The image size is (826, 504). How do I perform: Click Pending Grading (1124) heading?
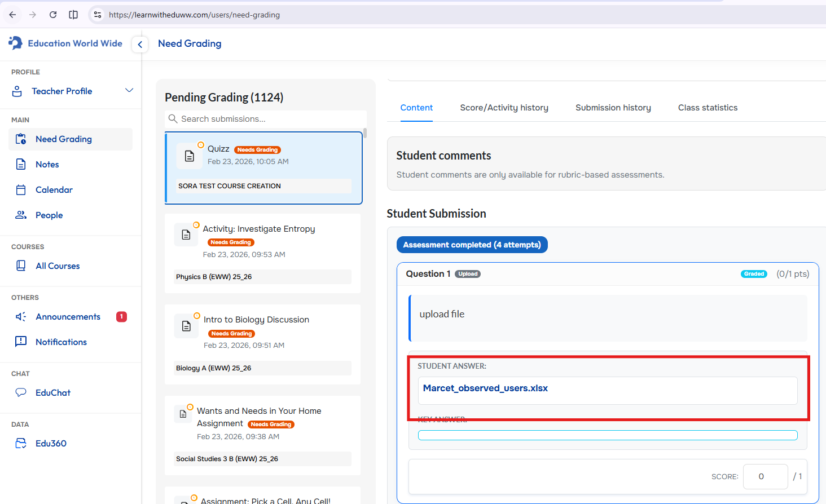click(x=224, y=97)
